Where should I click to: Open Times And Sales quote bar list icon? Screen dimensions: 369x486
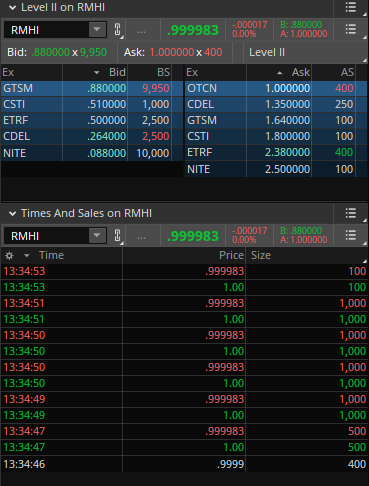pyautogui.click(x=351, y=236)
